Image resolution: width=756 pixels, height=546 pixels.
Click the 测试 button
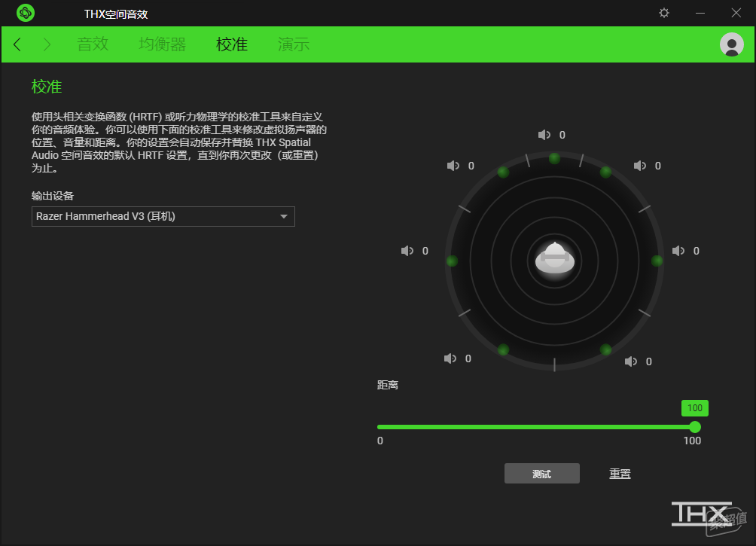(542, 474)
